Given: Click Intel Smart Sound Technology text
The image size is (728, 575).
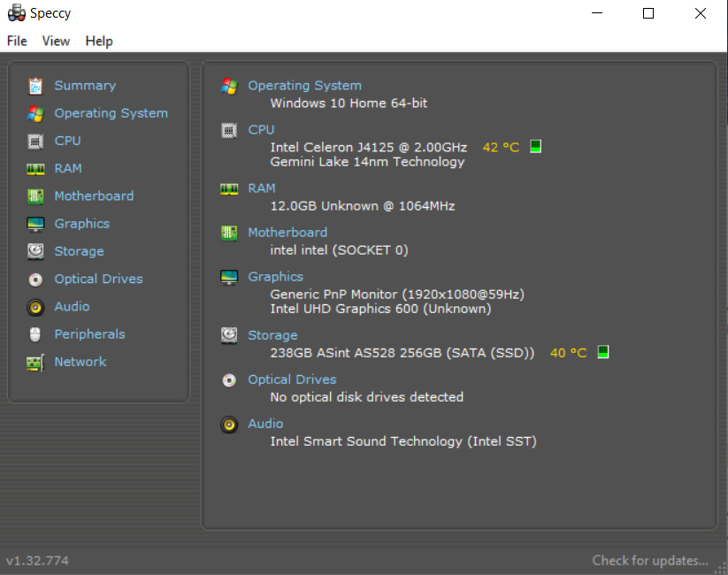Looking at the screenshot, I should click(403, 441).
